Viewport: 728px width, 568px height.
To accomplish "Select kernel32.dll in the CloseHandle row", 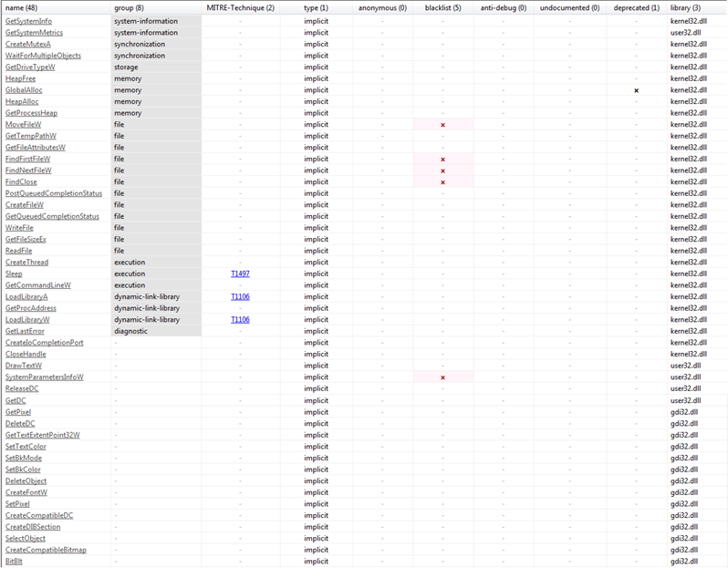I will [689, 354].
